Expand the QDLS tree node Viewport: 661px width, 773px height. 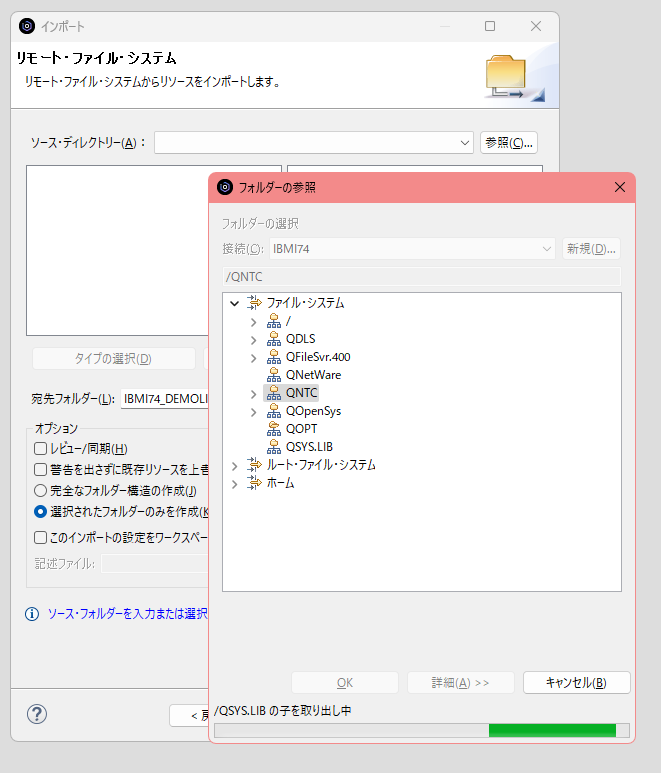coord(253,340)
